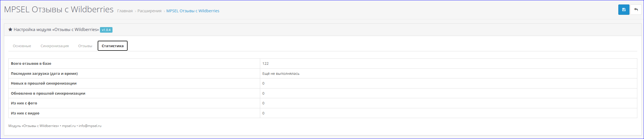Viewport: 644px width, 139px height.
Task: Click the footer text with info@mpsel.ru
Action: tap(55, 126)
